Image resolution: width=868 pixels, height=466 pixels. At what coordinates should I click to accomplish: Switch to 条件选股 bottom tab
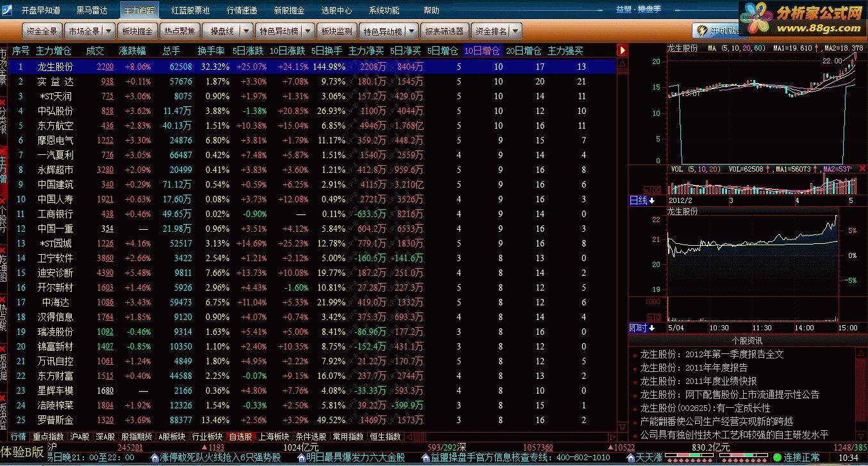click(x=311, y=437)
